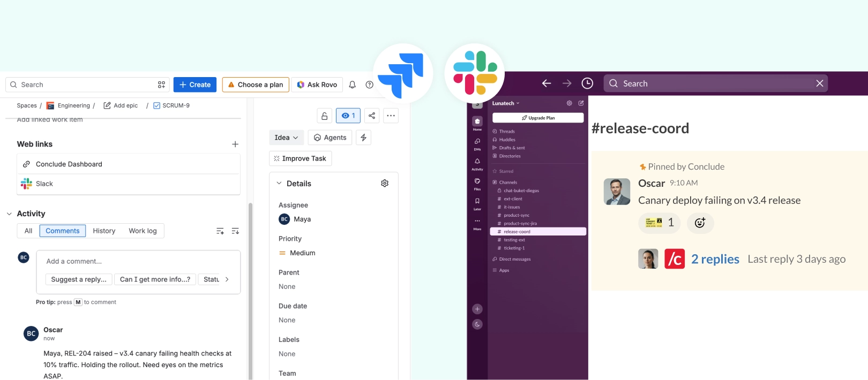
Task: Open Slack Directories
Action: click(x=506, y=156)
